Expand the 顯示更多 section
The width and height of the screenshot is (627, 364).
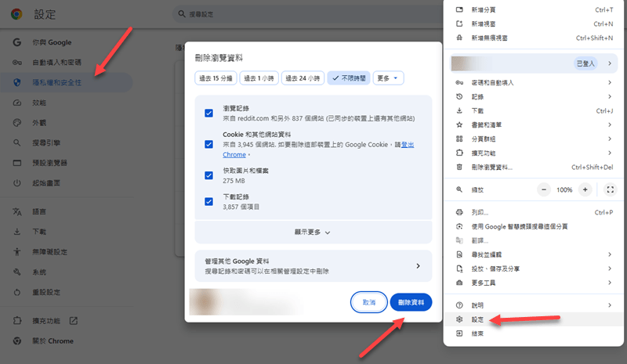(x=313, y=232)
